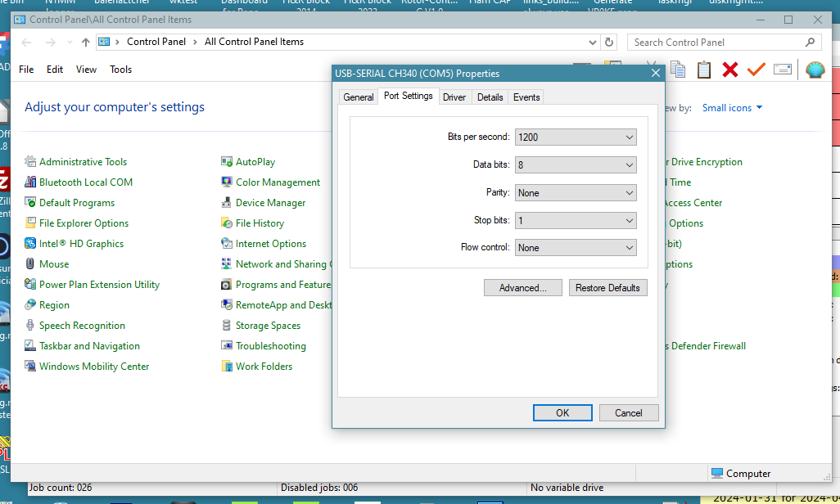Screen dimensions: 840x504
Task: Open Network and Sharing Center icon
Action: pos(227,264)
